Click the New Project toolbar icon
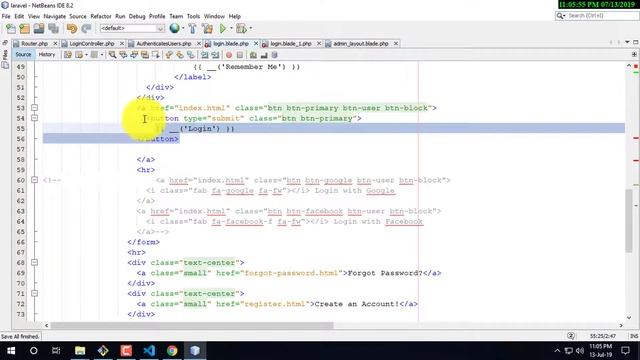 24,28
